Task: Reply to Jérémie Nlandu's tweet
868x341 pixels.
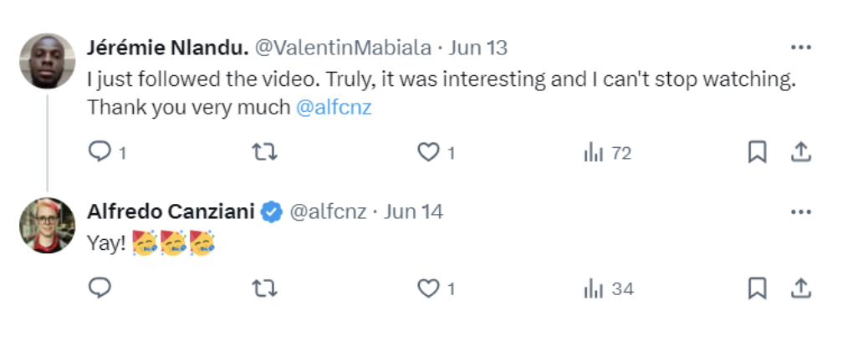Action: (107, 152)
